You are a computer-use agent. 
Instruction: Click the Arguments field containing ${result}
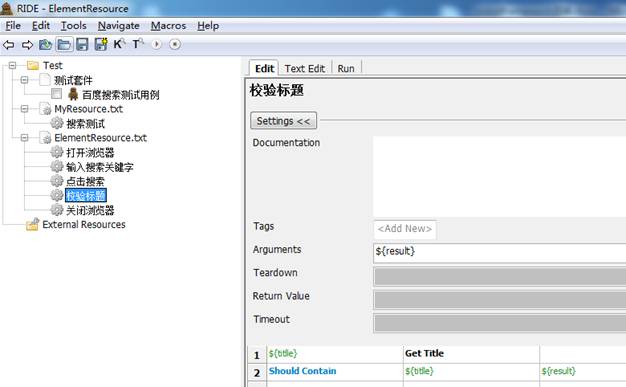[499, 252]
